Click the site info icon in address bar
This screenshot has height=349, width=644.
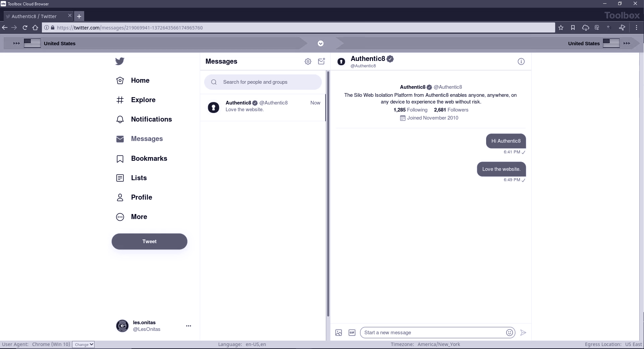[x=47, y=28]
